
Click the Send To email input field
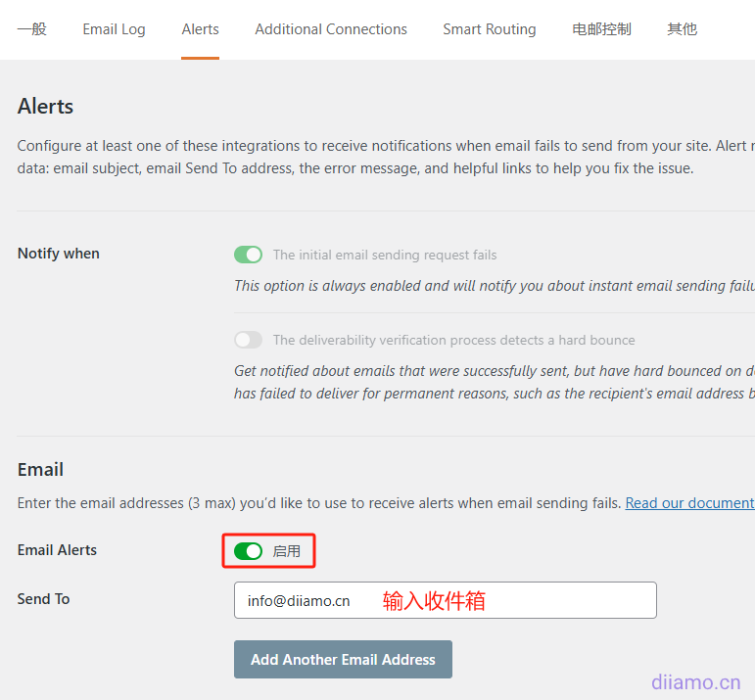coord(445,600)
